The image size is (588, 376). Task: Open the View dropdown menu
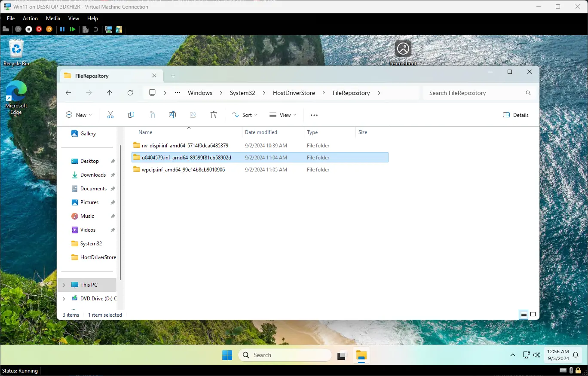pos(283,115)
